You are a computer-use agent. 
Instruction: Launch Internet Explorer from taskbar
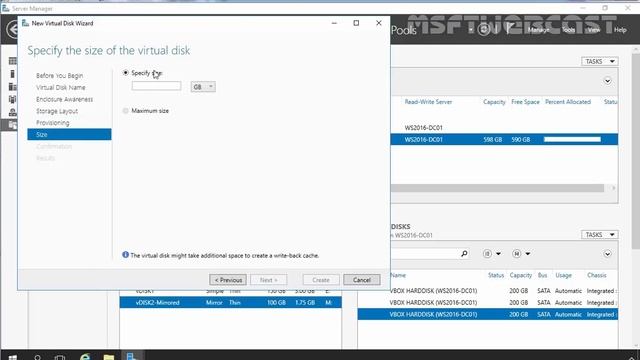click(85, 357)
